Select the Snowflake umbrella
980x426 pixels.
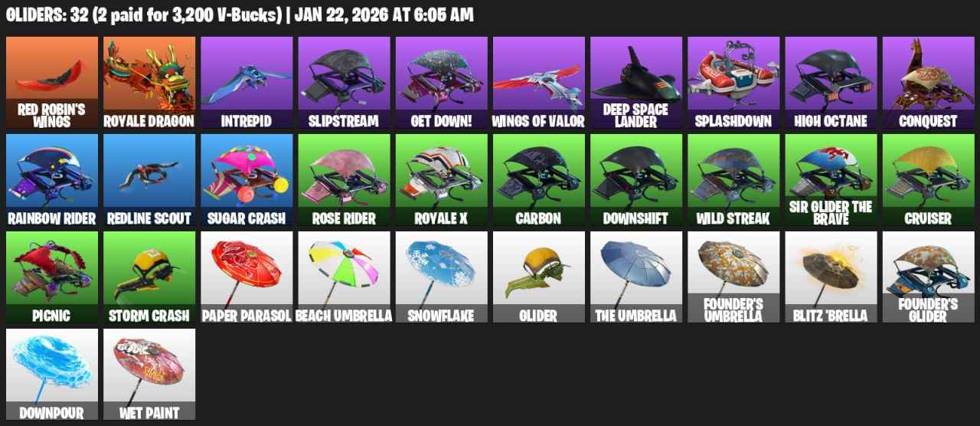pos(441,277)
